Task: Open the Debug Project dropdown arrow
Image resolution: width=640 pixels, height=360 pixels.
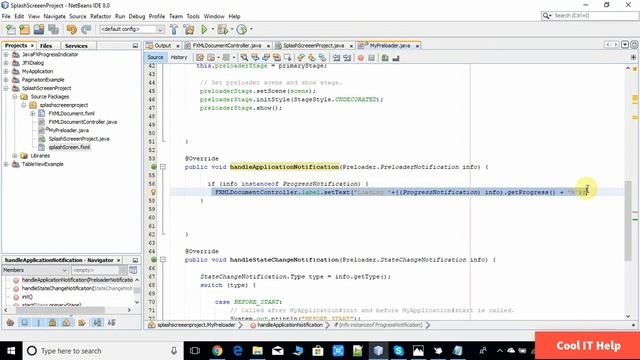Action: pos(232,29)
